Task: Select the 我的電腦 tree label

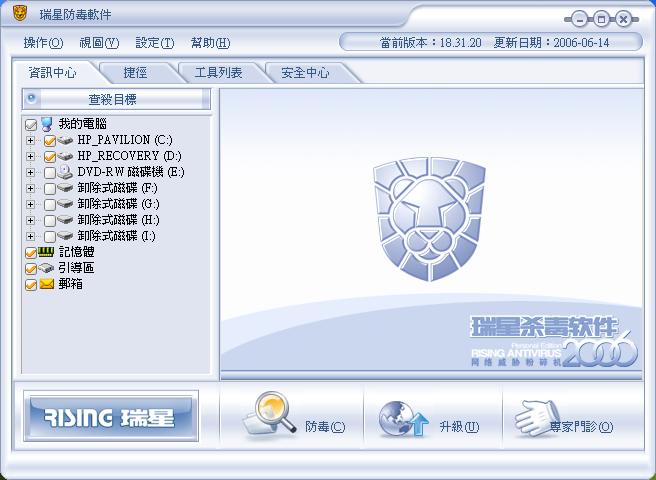Action: tap(82, 124)
